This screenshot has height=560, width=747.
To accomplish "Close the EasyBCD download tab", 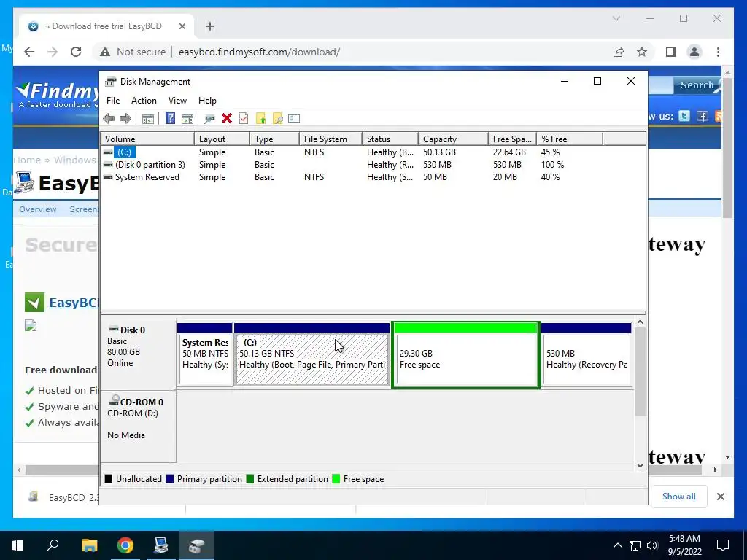I will click(x=182, y=26).
